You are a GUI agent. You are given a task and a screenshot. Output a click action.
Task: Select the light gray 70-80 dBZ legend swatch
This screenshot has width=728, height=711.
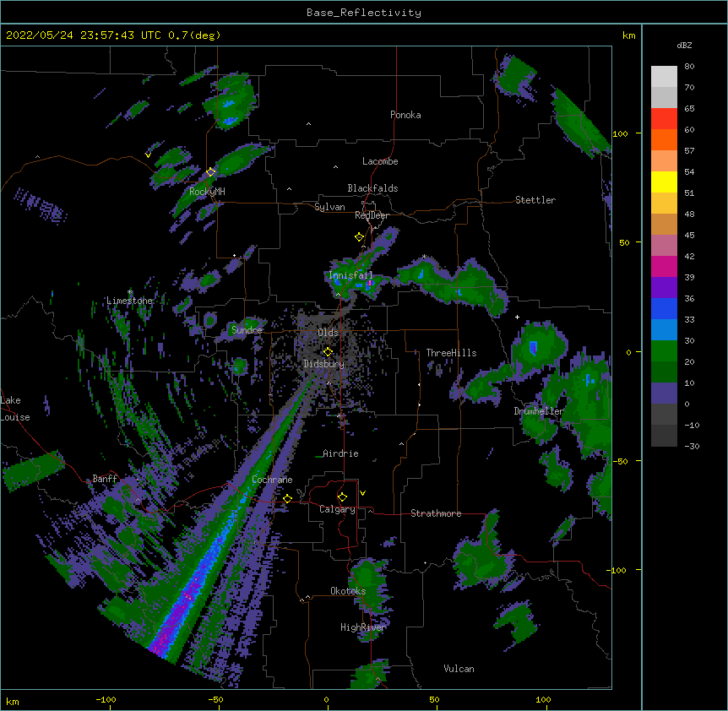pyautogui.click(x=664, y=76)
